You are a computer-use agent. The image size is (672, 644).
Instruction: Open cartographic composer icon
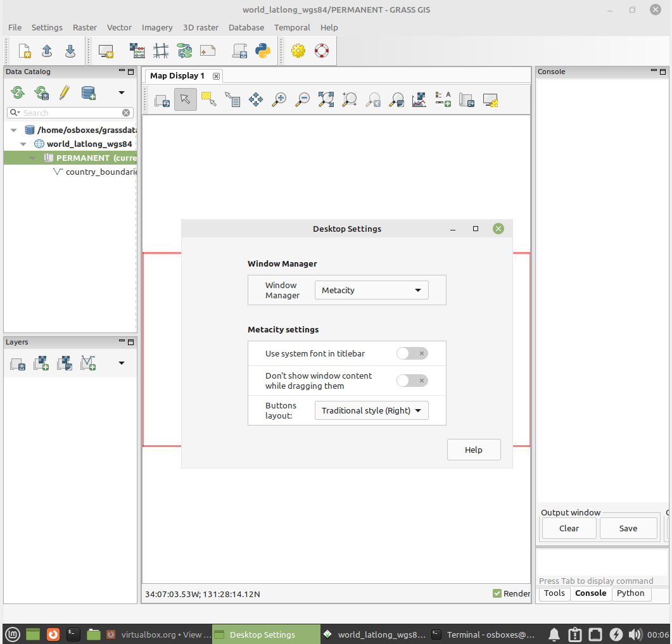[x=208, y=51]
